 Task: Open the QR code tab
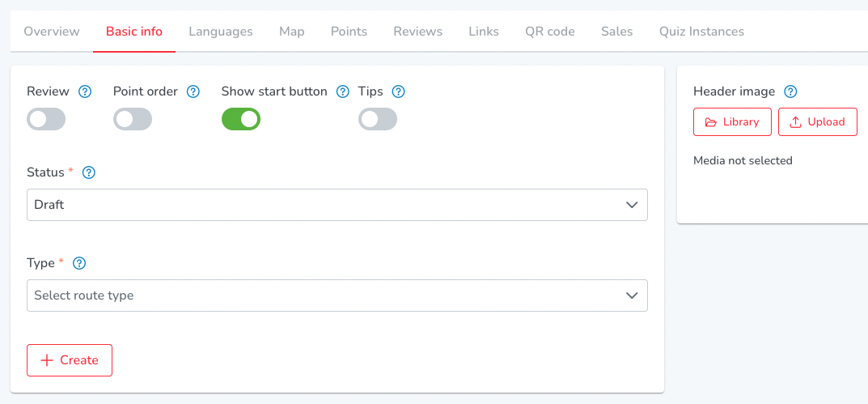[550, 32]
